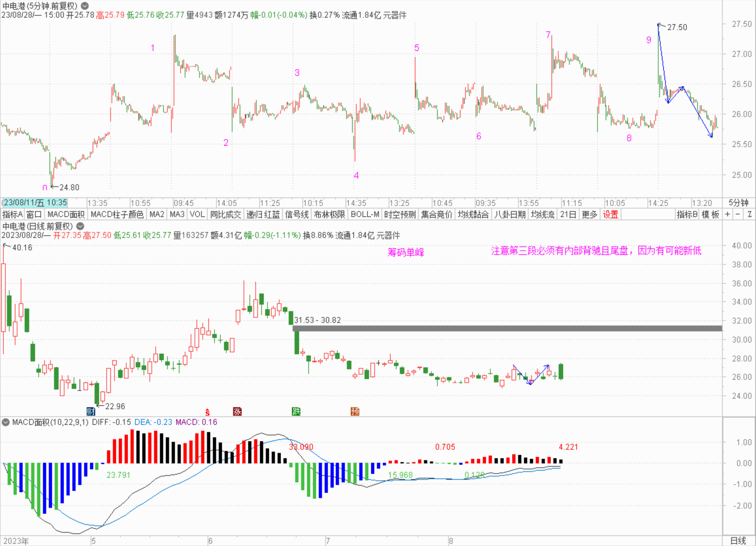Click the 09:45 time axis label
The height and width of the screenshot is (546, 756).
tap(183, 203)
